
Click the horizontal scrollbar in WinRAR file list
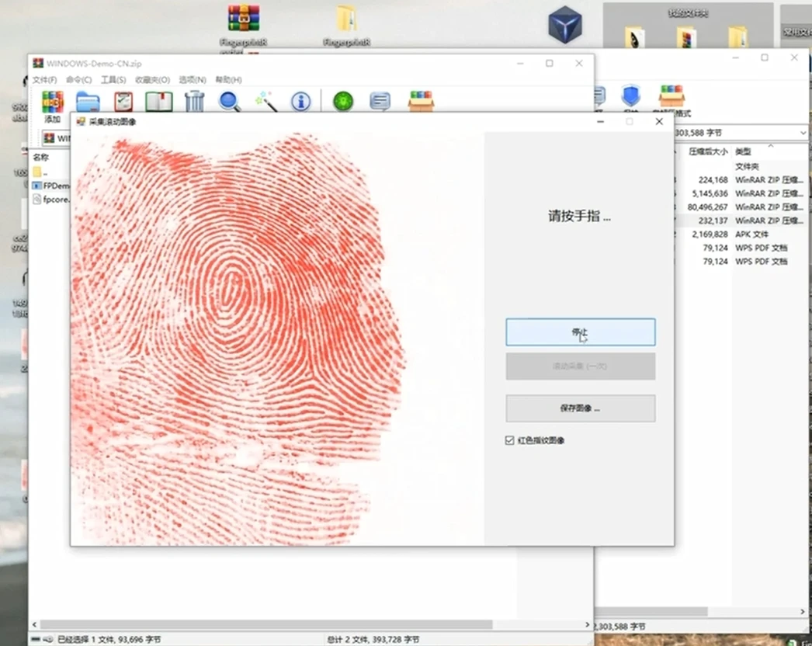coord(264,624)
